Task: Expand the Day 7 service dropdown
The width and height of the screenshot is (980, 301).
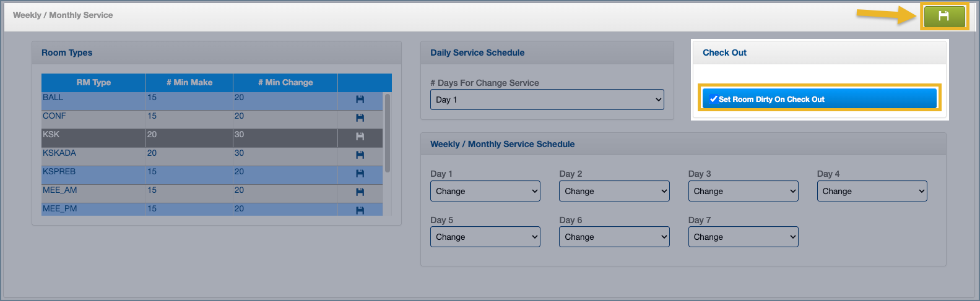Action: (743, 237)
